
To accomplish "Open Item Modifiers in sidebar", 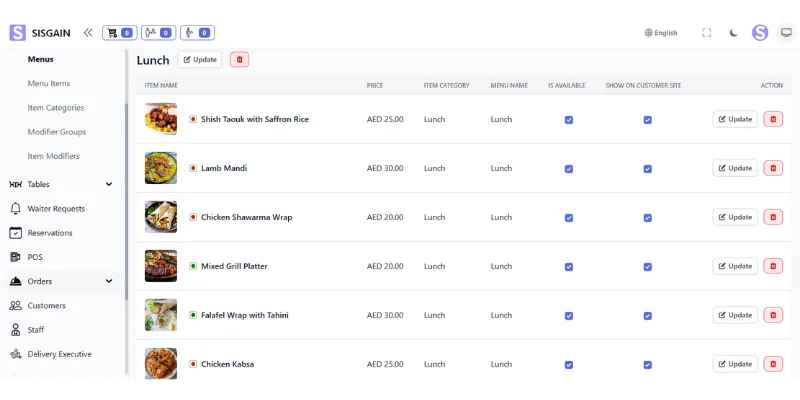I will (x=54, y=156).
